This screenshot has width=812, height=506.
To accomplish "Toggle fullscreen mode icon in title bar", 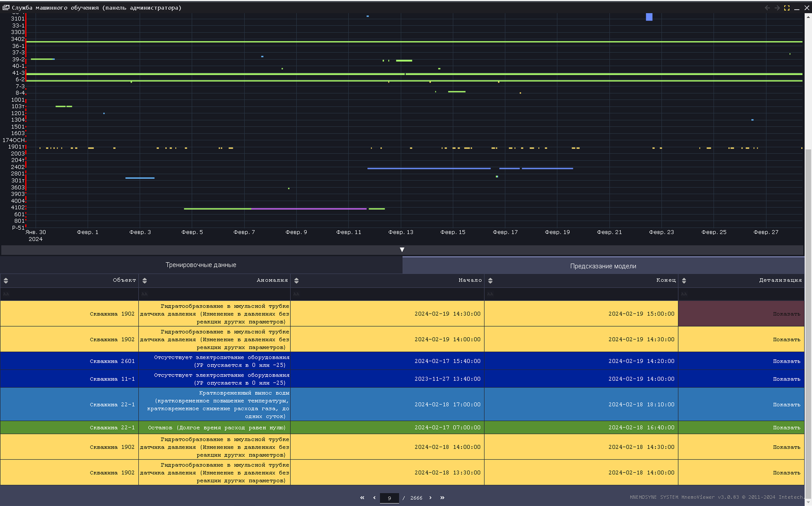I will pyautogui.click(x=787, y=8).
